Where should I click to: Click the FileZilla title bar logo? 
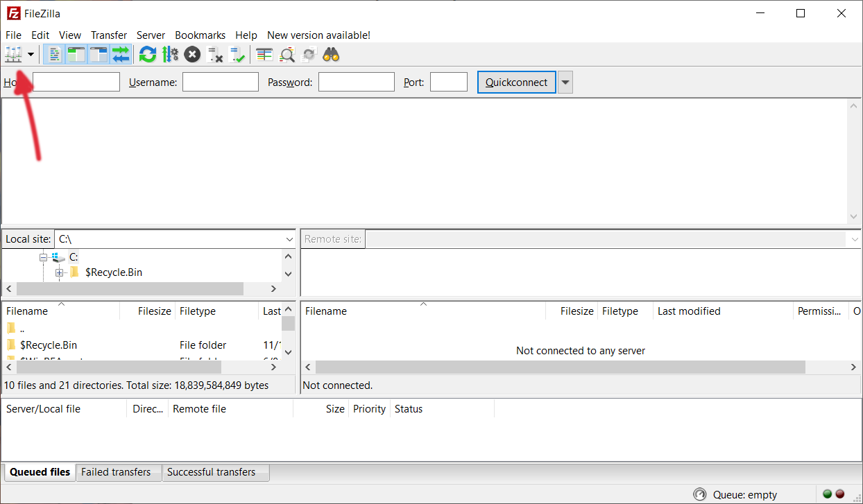(x=12, y=13)
